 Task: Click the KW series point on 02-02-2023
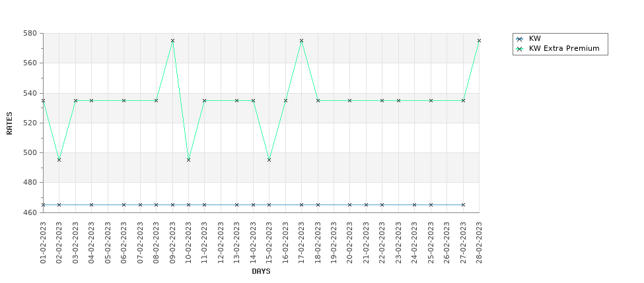pyautogui.click(x=59, y=204)
